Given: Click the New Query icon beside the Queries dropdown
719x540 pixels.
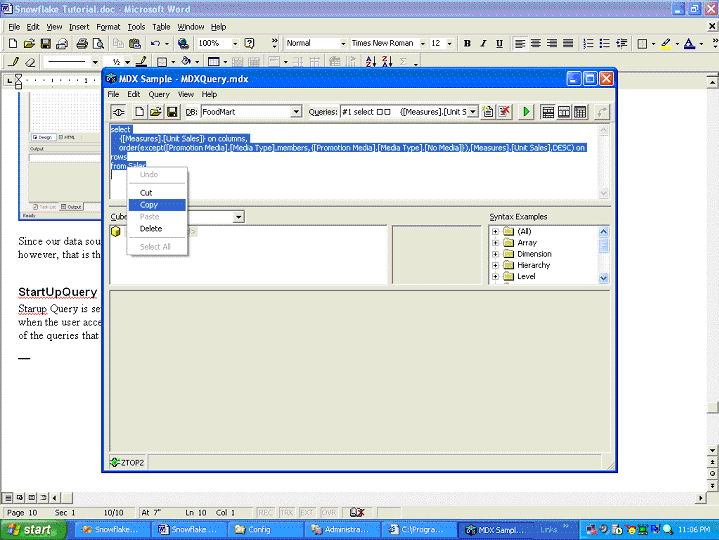Looking at the screenshot, I should click(x=488, y=112).
